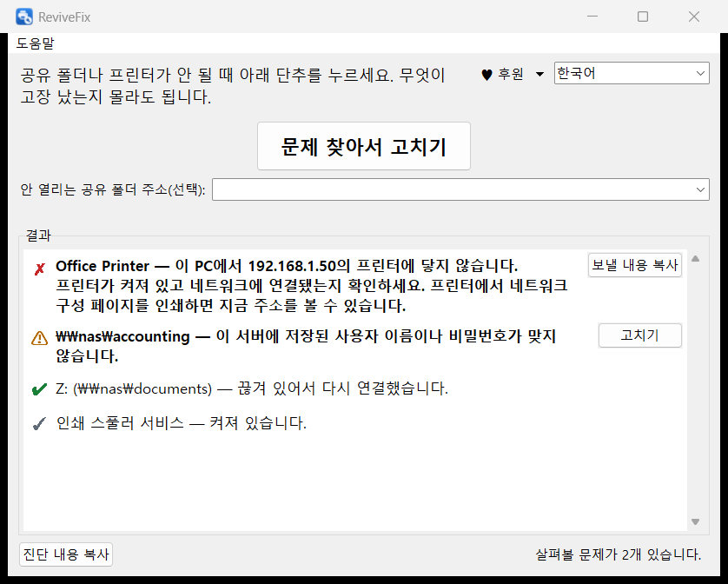Open the 후원 dropdown arrow

[x=539, y=75]
